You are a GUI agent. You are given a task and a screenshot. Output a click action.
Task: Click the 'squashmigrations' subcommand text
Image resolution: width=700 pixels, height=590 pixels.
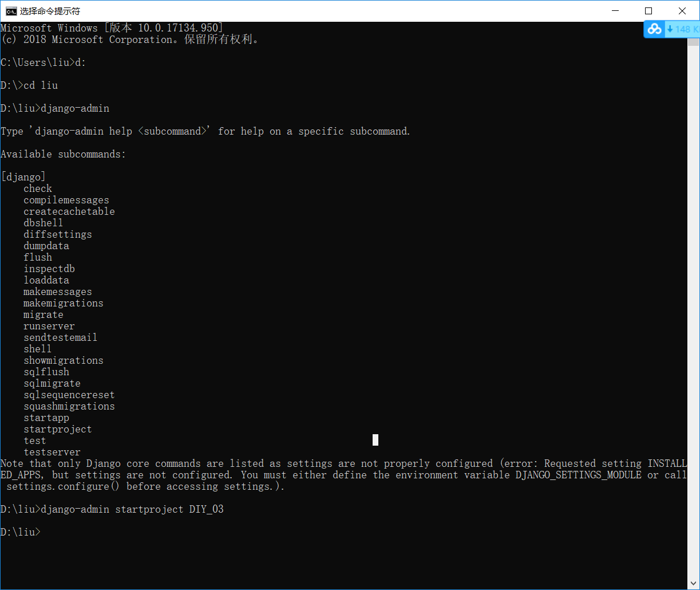69,406
